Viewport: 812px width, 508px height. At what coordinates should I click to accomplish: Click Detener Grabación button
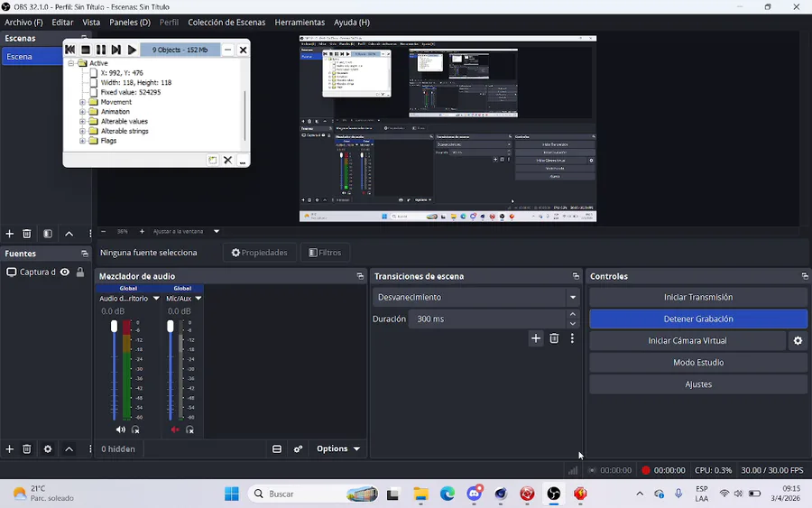coord(698,319)
